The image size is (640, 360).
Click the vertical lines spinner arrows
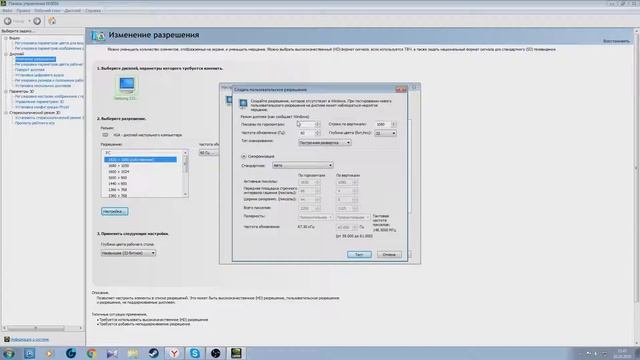point(394,124)
